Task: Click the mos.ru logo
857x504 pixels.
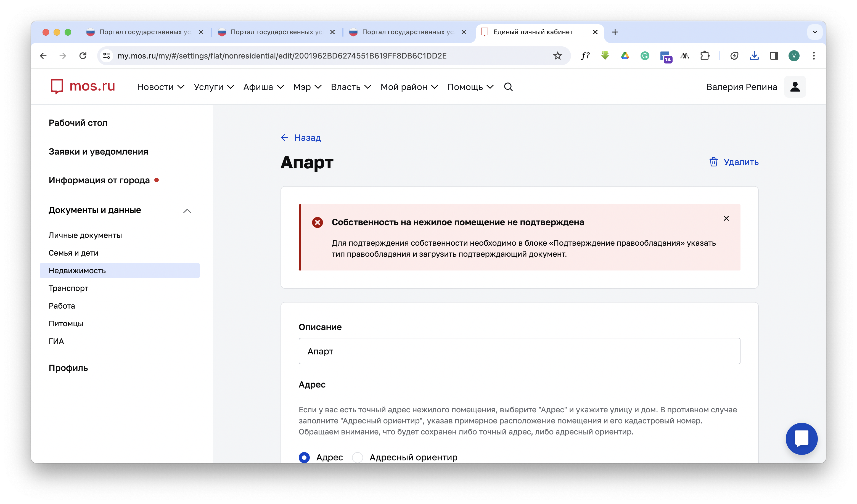Action: pos(83,86)
